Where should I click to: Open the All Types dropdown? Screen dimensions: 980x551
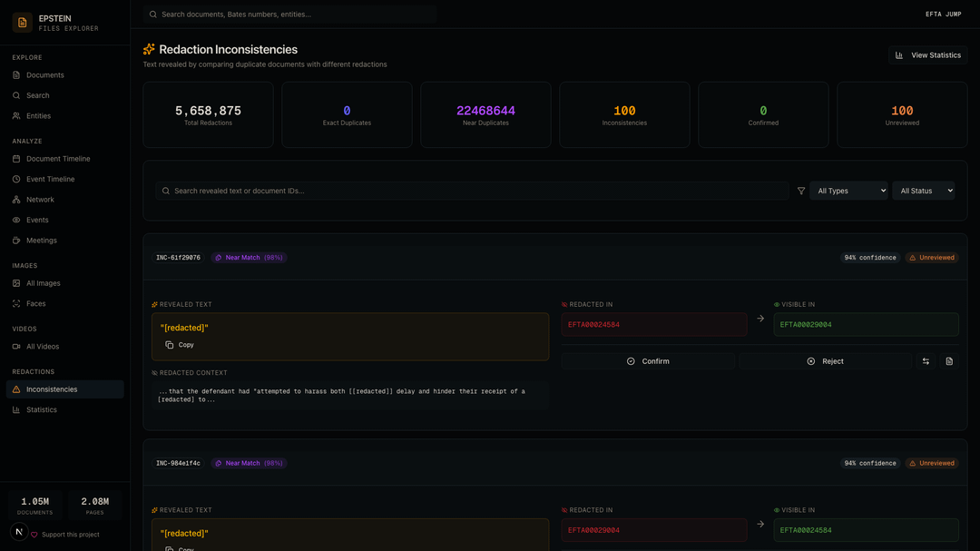pyautogui.click(x=848, y=191)
